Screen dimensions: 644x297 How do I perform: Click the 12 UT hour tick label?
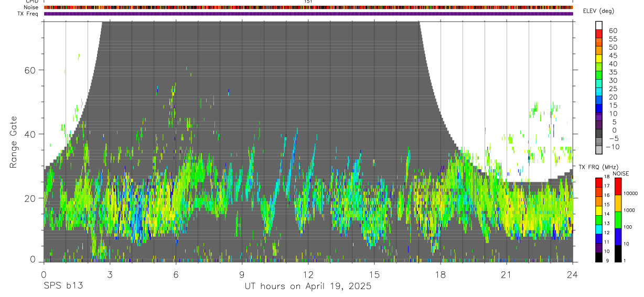[308, 274]
